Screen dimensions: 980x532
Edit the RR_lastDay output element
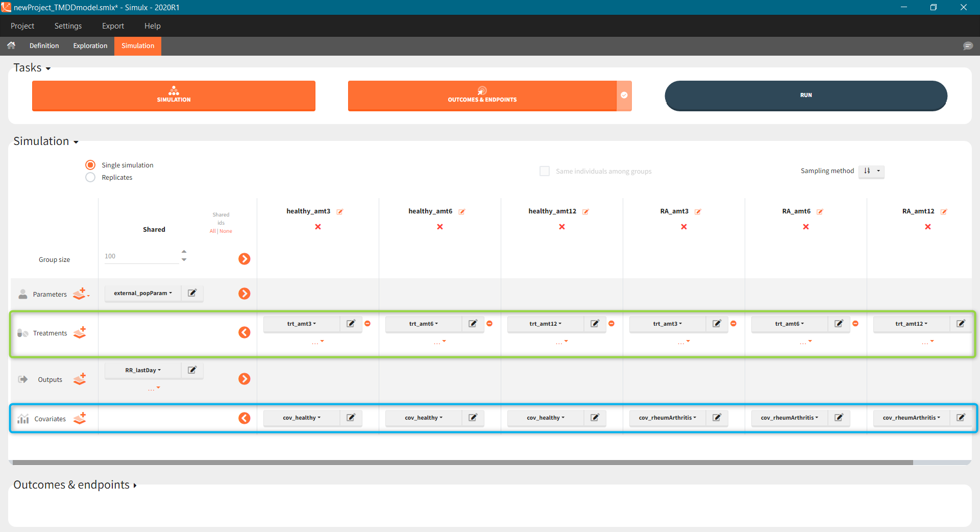click(x=192, y=370)
